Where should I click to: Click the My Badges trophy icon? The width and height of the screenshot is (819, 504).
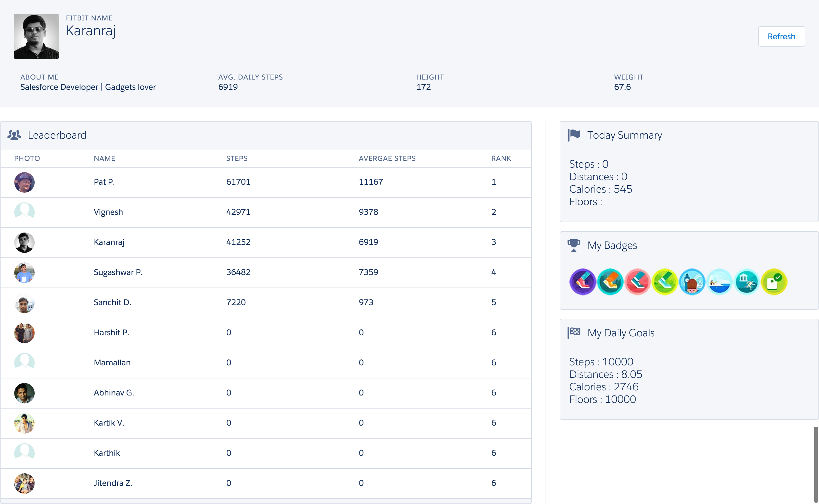tap(574, 245)
